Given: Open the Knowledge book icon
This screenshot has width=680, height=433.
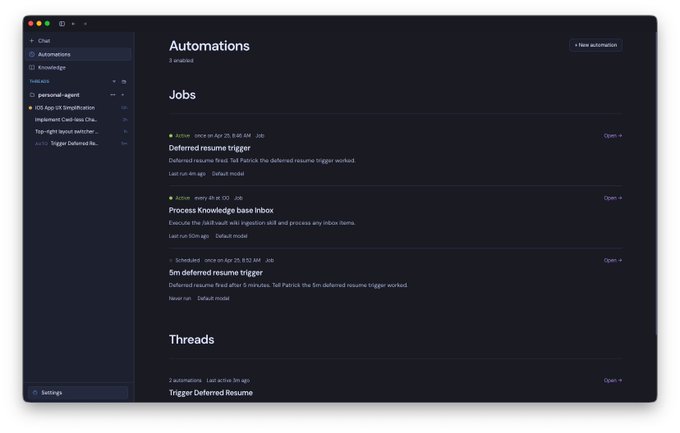Looking at the screenshot, I should pos(32,67).
